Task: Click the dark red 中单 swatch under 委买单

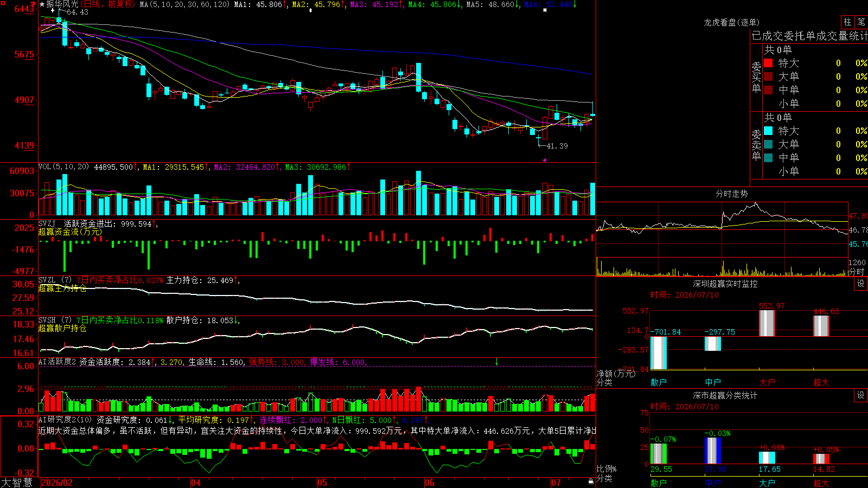Action: click(768, 89)
